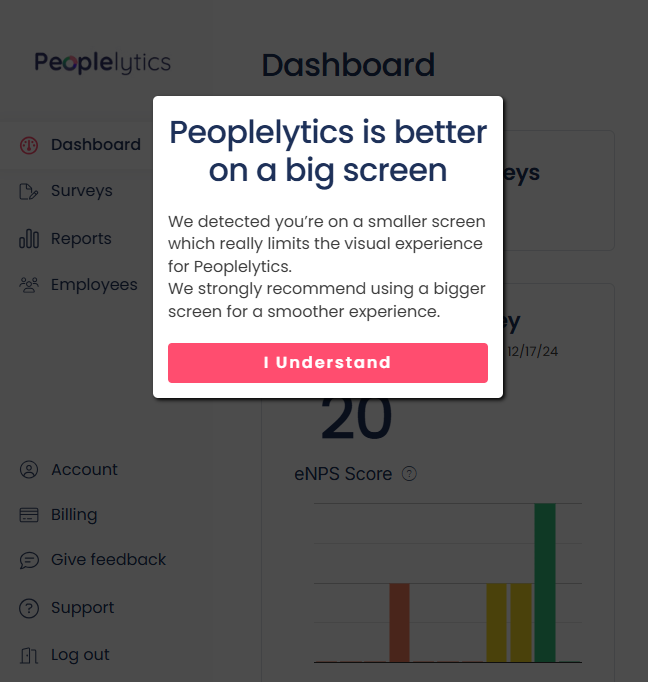This screenshot has width=648, height=682.
Task: Click the Support question mark icon
Action: [29, 608]
